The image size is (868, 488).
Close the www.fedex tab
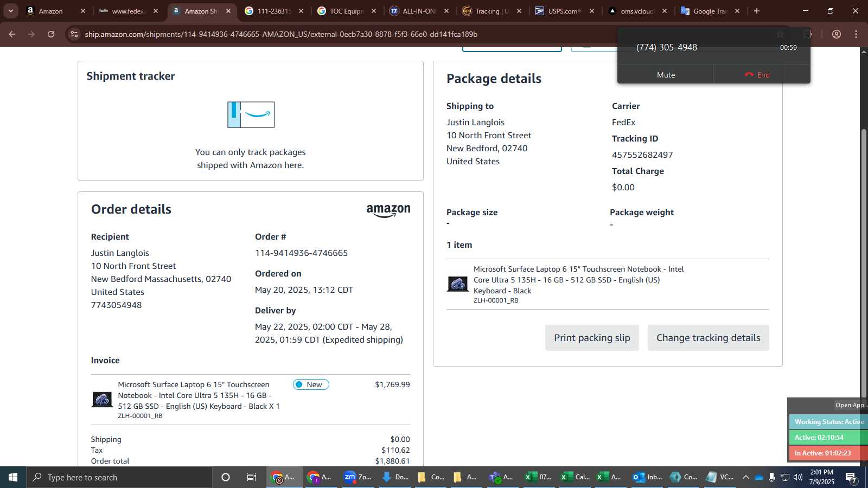click(156, 11)
